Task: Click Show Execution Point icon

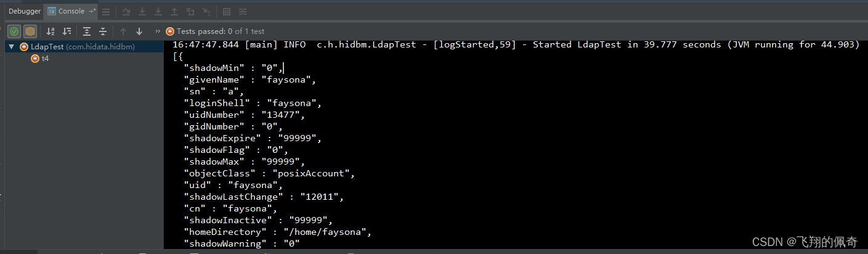Action: point(126,12)
